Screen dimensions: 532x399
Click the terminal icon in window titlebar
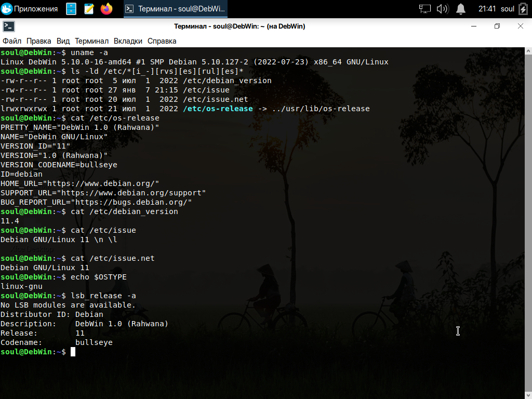9,26
